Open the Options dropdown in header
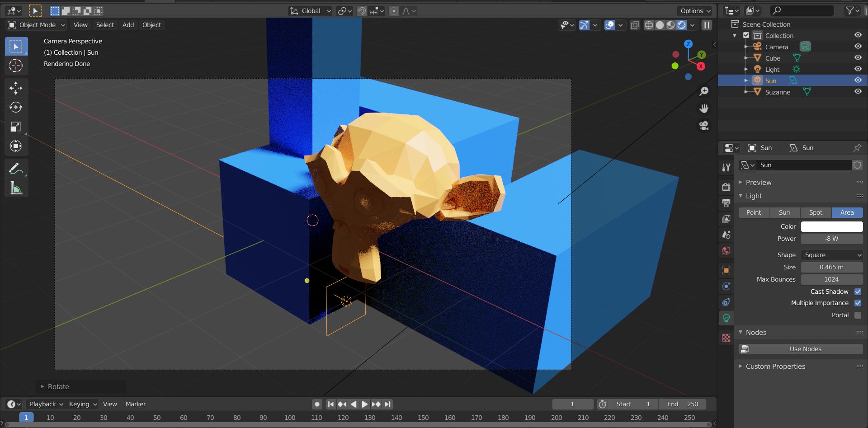This screenshot has width=868, height=428. [695, 11]
